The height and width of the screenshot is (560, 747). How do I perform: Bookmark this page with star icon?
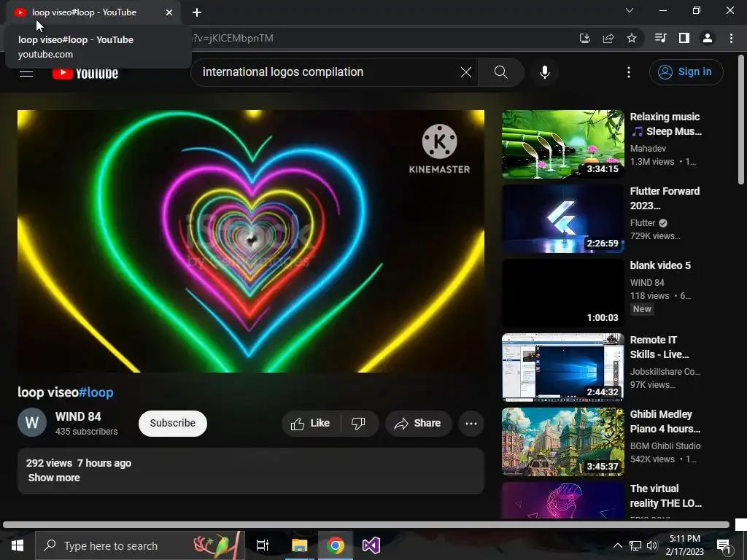(x=632, y=38)
